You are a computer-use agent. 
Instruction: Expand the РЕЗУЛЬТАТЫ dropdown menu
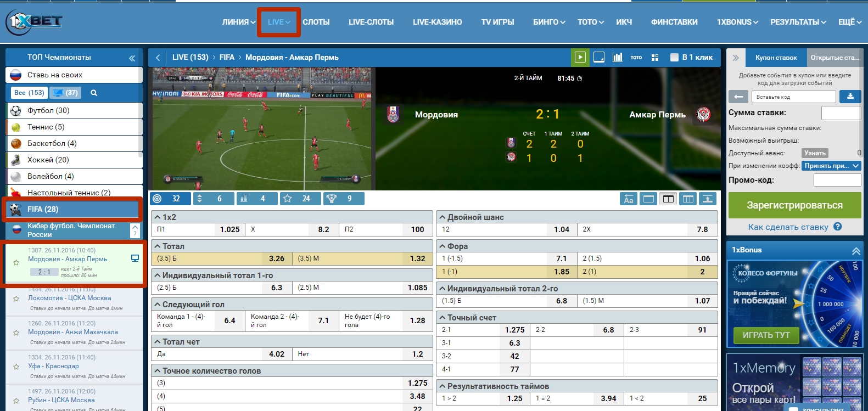798,22
